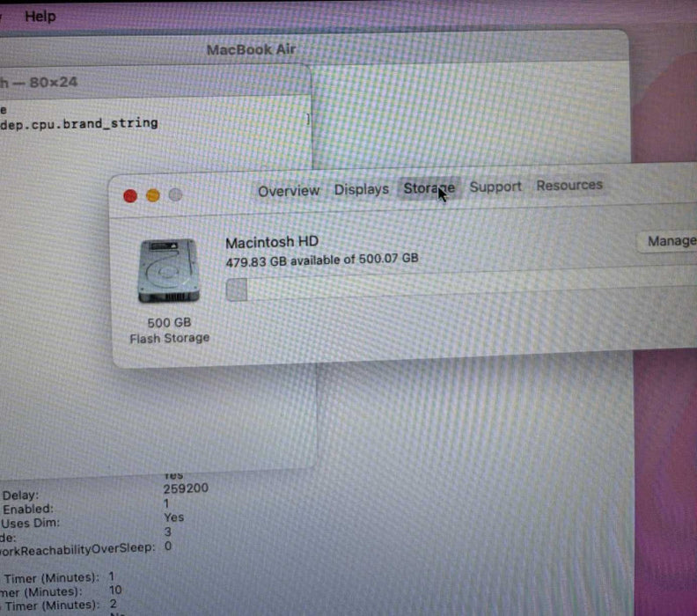Viewport: 697px width, 616px height.
Task: Click the Manage storage button
Action: (x=667, y=241)
